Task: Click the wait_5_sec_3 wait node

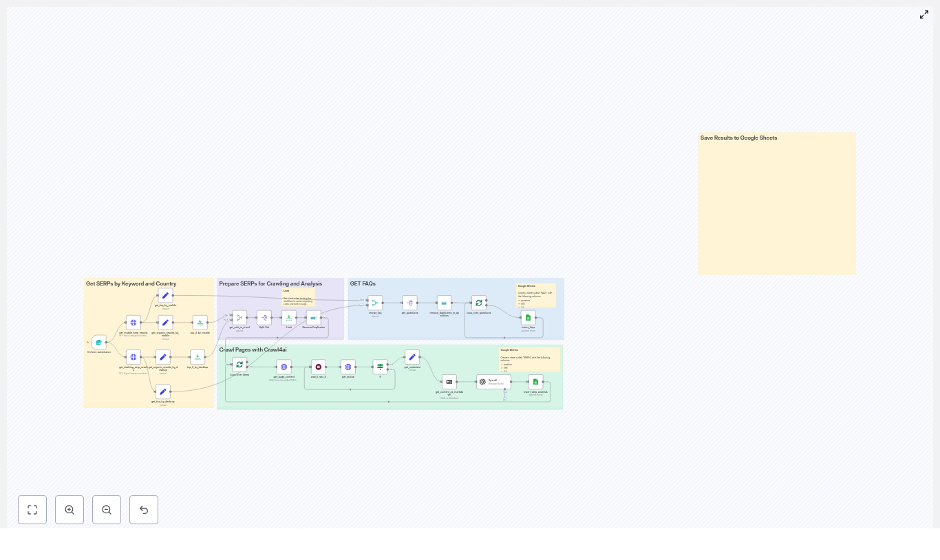Action: (318, 367)
